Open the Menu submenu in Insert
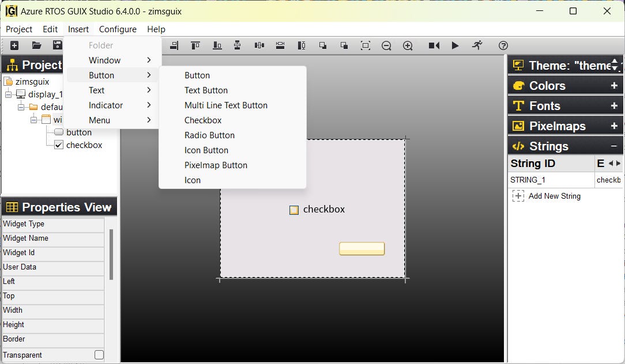625x364 pixels. pyautogui.click(x=113, y=120)
